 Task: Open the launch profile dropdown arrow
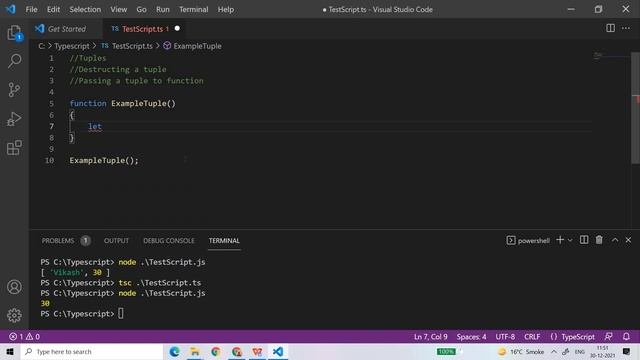(570, 240)
